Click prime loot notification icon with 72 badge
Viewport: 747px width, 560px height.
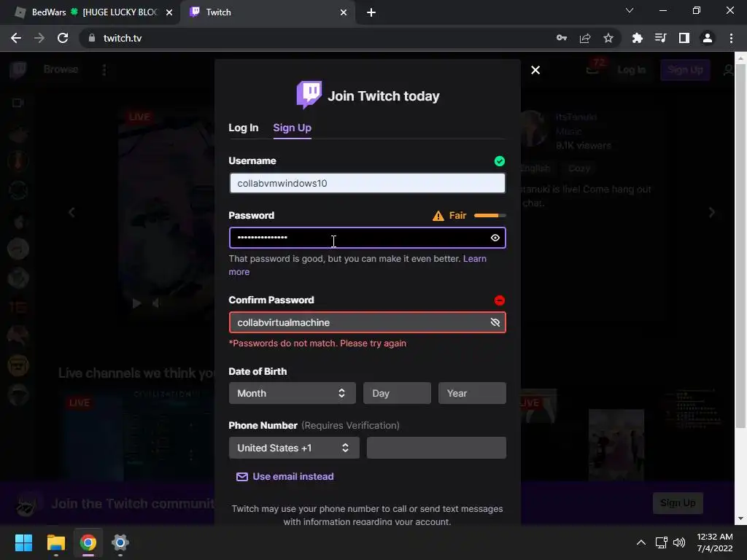[593, 69]
